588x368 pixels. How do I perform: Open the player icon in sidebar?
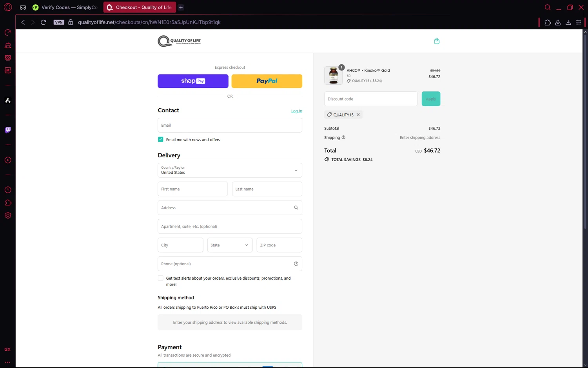pos(8,160)
